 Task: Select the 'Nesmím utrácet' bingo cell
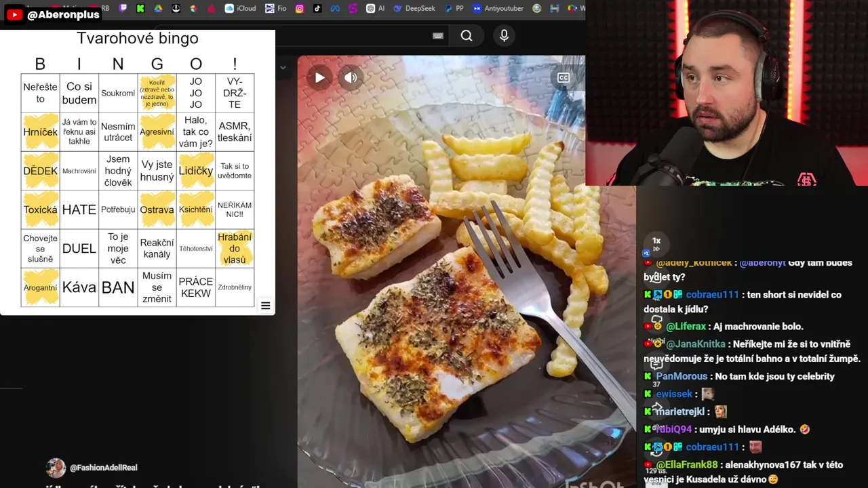tap(118, 132)
